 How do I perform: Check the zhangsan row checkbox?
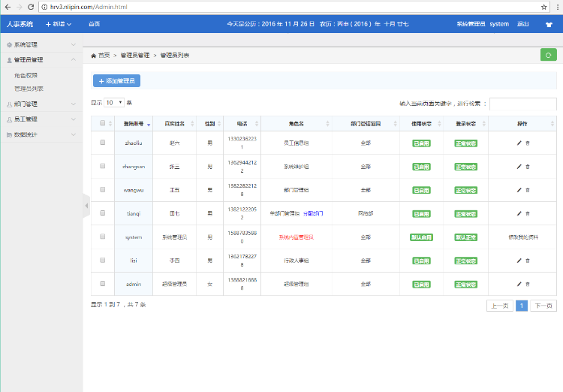click(x=102, y=166)
